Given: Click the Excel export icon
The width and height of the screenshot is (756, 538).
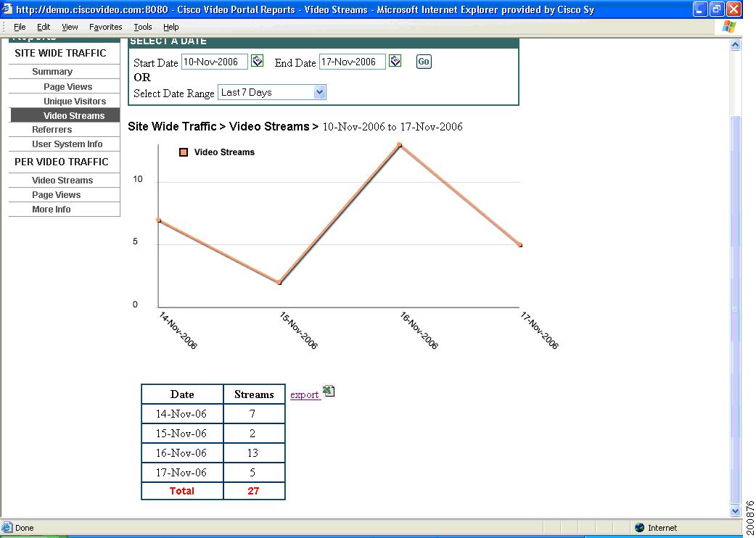Looking at the screenshot, I should click(x=329, y=390).
